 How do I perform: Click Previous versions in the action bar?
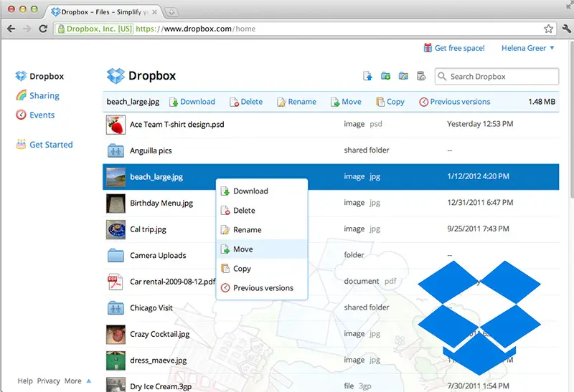[x=455, y=102]
